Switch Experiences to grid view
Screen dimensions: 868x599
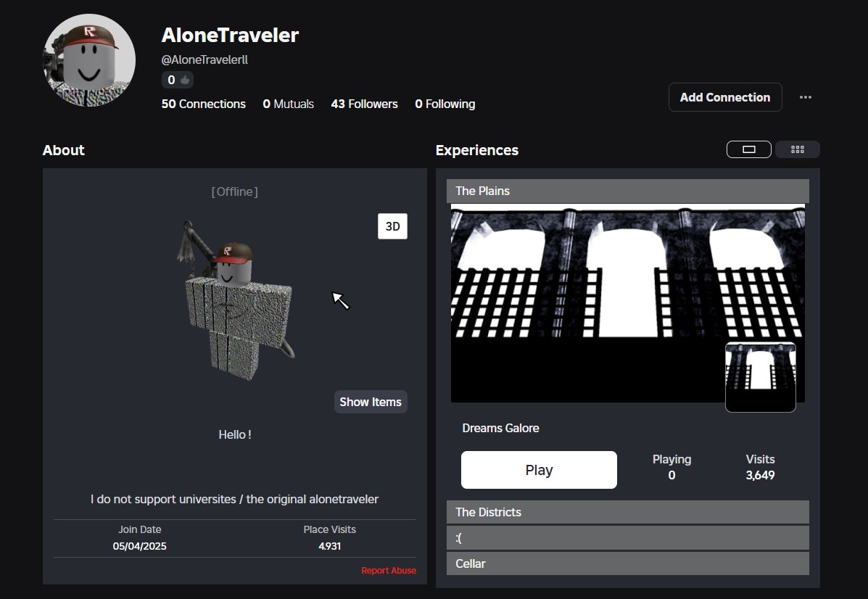[x=797, y=149]
